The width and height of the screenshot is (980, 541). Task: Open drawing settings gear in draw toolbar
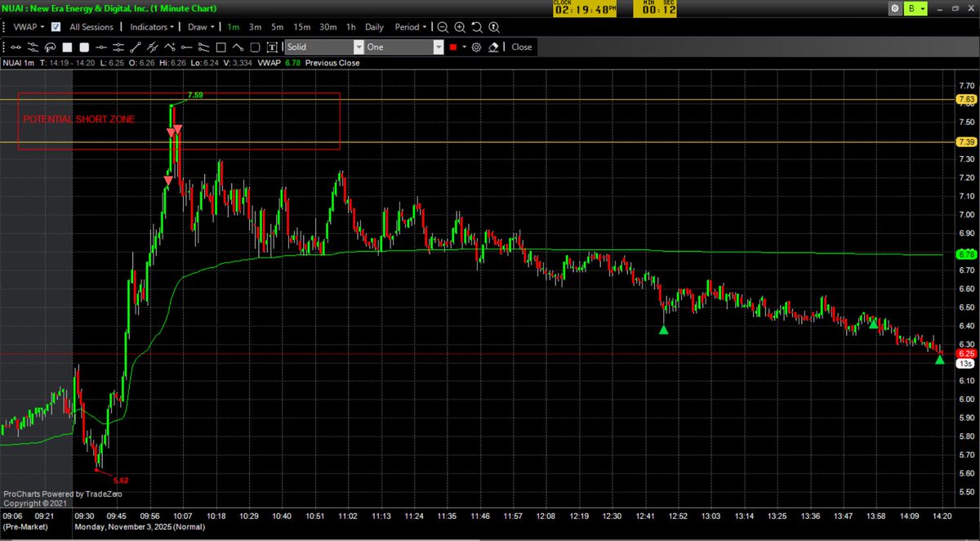click(476, 47)
